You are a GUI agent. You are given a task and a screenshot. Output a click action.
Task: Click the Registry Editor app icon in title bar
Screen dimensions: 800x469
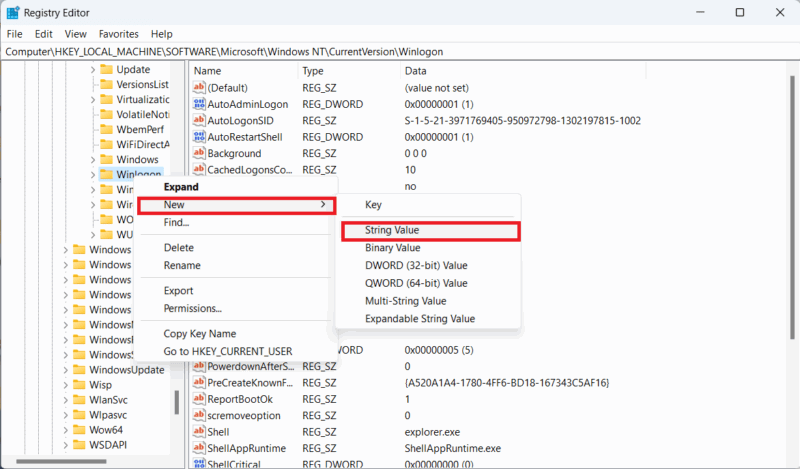click(x=15, y=13)
